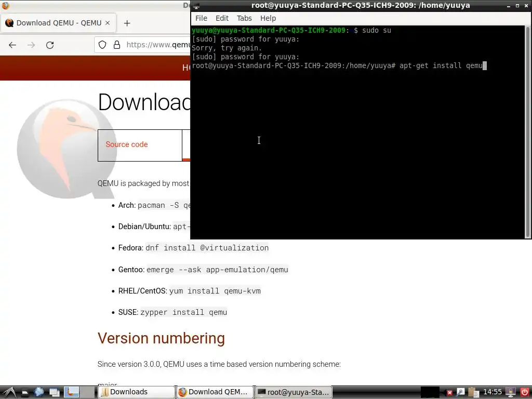Open the clipboard manager tray icon
Image resolution: width=532 pixels, height=399 pixels.
(x=473, y=392)
